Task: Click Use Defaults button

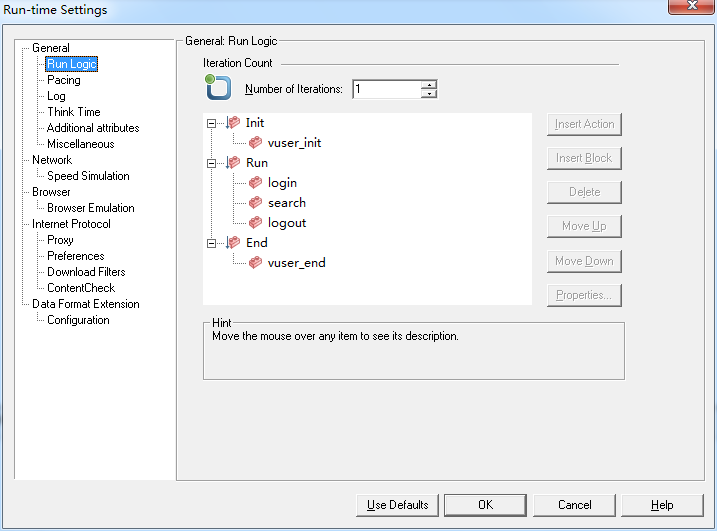Action: coord(397,505)
